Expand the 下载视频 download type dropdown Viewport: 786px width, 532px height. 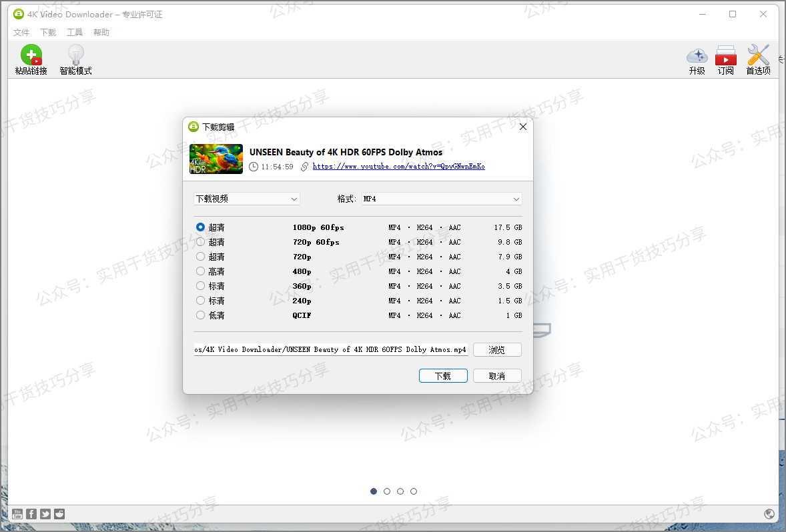click(247, 199)
